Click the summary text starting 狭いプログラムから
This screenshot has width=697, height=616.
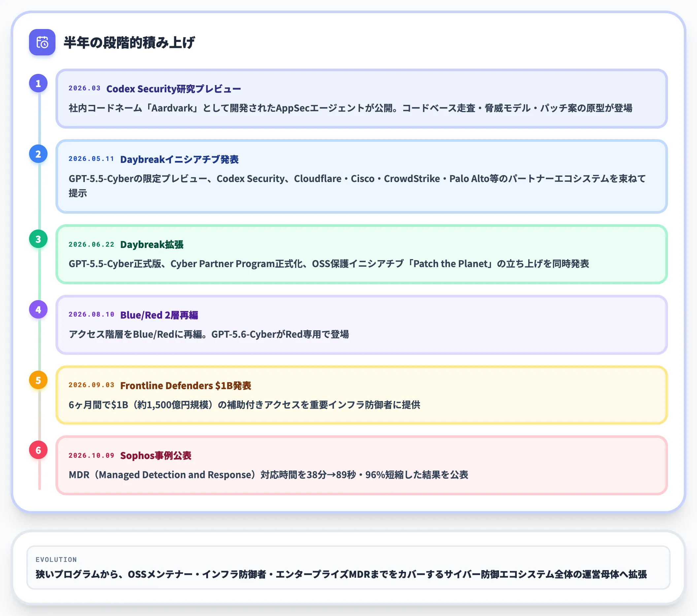coord(341,574)
